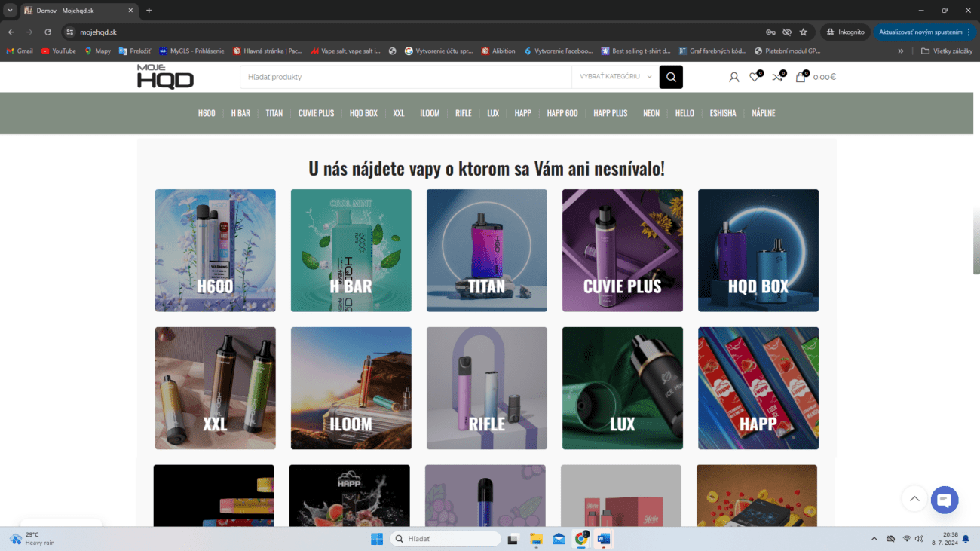Open the H600 category tile
980x551 pixels.
pos(216,250)
